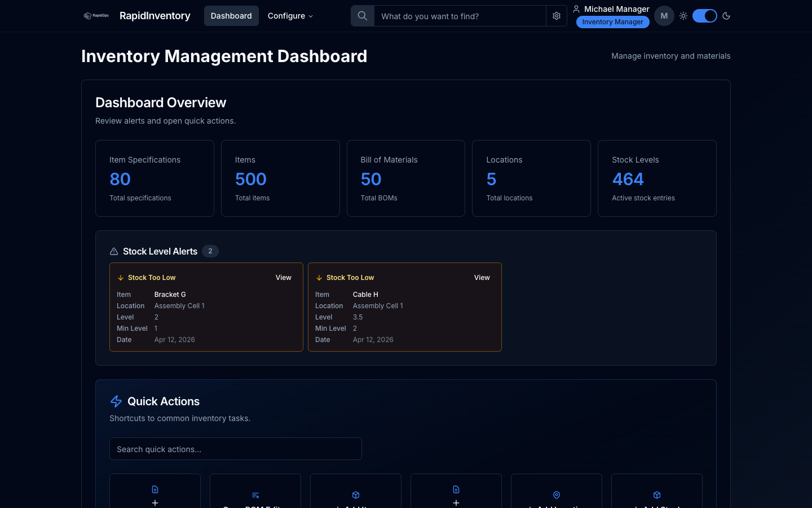Expand the Configure dropdown menu
Image resolution: width=812 pixels, height=508 pixels.
(290, 16)
